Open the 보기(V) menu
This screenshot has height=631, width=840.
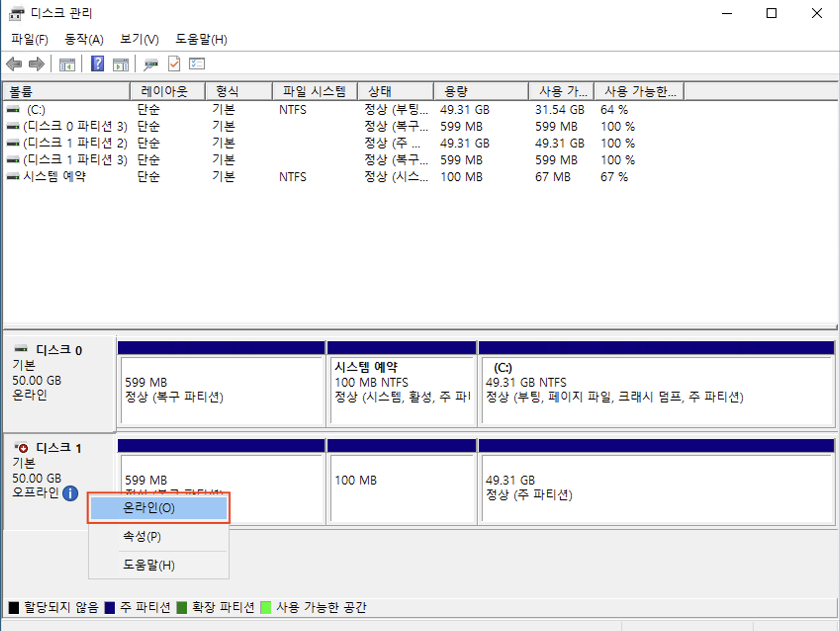coord(140,39)
